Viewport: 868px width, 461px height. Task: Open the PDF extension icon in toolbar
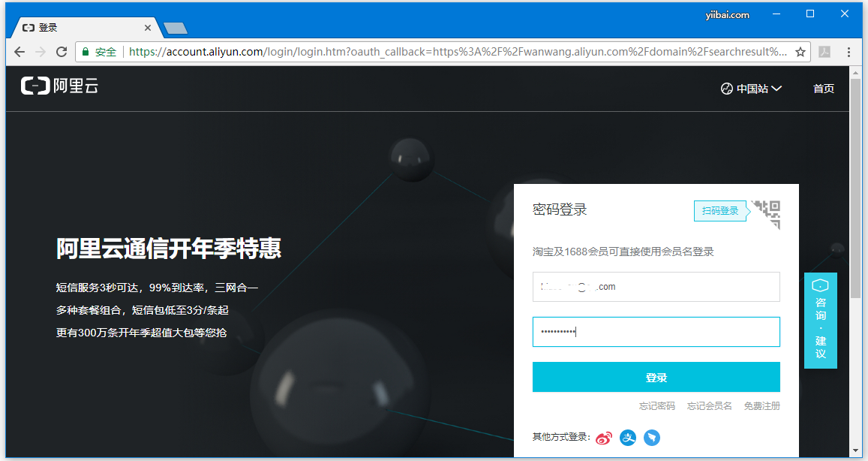pyautogui.click(x=824, y=52)
